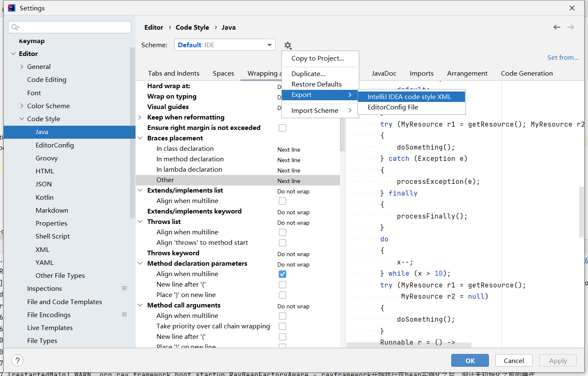Toggle Align when multiline under Extends/implements list
The height and width of the screenshot is (376, 588).
point(283,201)
